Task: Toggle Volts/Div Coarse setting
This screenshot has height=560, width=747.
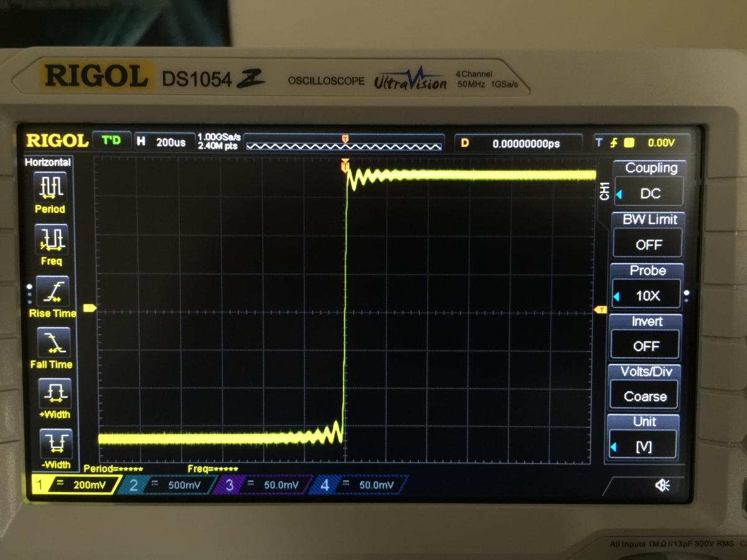Action: tap(645, 396)
